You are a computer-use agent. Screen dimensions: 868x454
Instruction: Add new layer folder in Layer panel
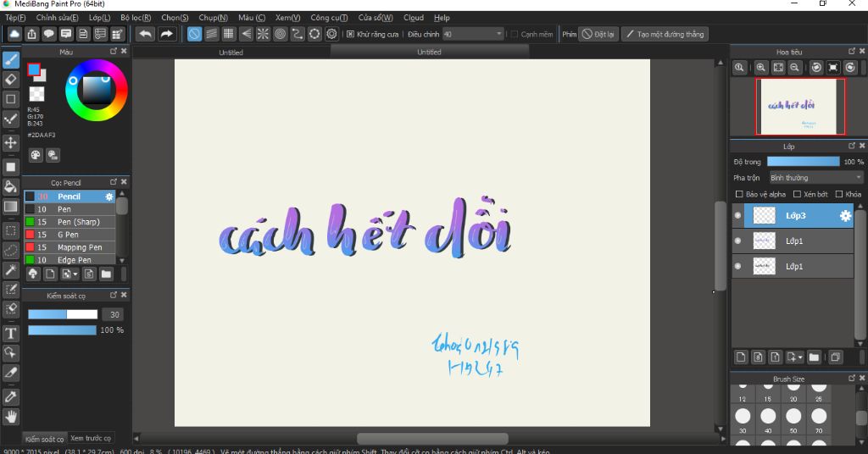(x=814, y=357)
